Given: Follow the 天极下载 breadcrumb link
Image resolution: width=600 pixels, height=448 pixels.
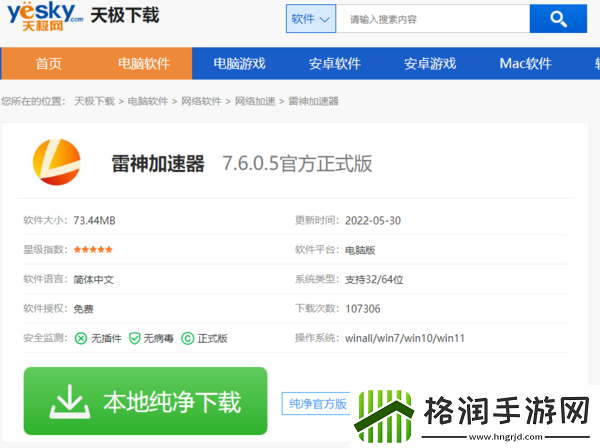Looking at the screenshot, I should pyautogui.click(x=94, y=101).
